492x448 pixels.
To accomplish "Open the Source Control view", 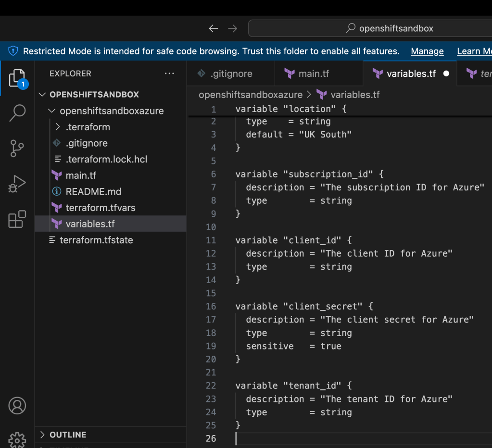I will [17, 148].
